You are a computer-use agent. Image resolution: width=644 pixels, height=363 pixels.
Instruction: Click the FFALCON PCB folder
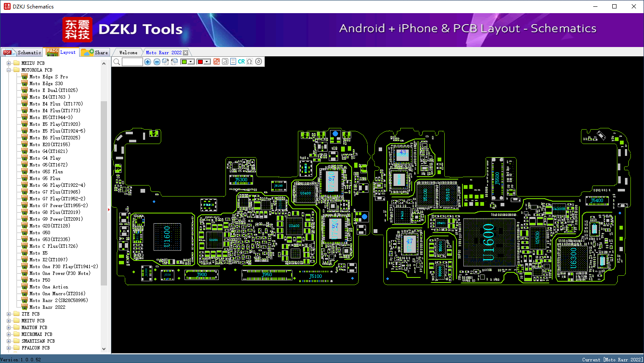click(x=36, y=348)
